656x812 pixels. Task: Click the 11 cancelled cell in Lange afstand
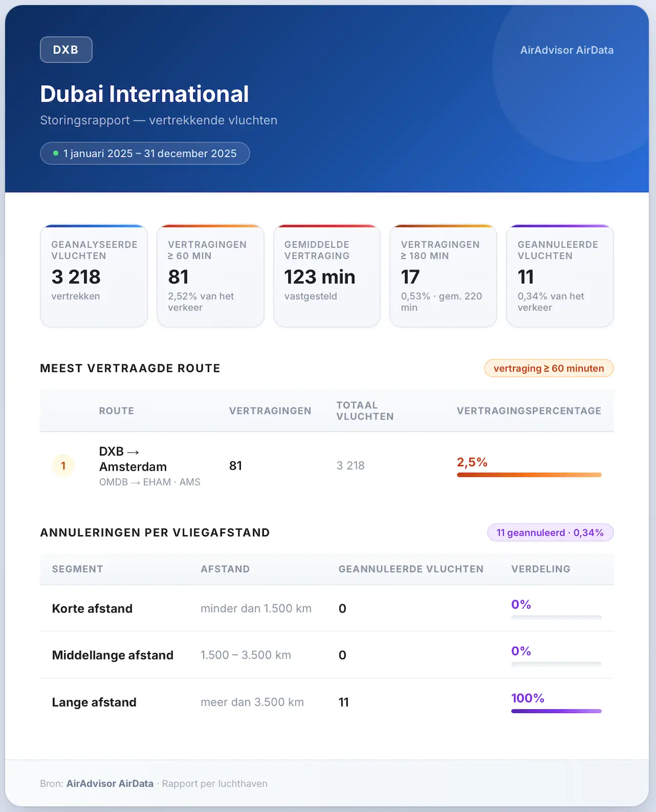[343, 702]
